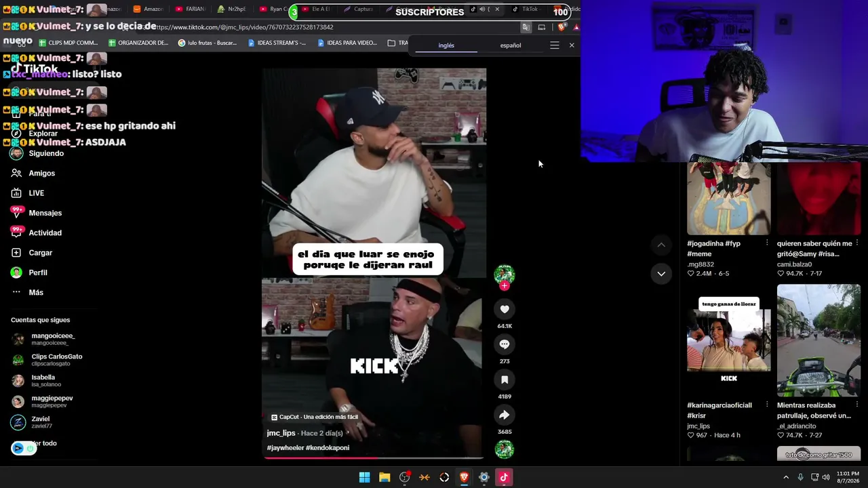
Task: Open options for the #karinagarciaoficiall video
Action: click(x=767, y=405)
